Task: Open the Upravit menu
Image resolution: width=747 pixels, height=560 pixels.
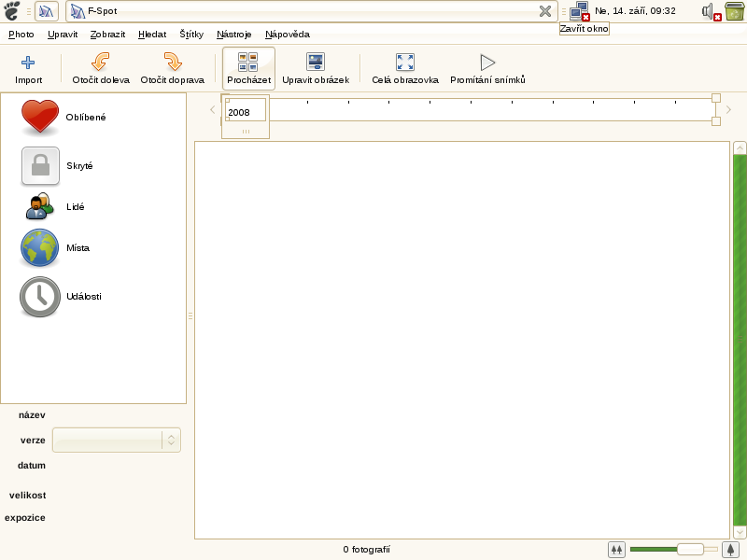Action: (63, 35)
